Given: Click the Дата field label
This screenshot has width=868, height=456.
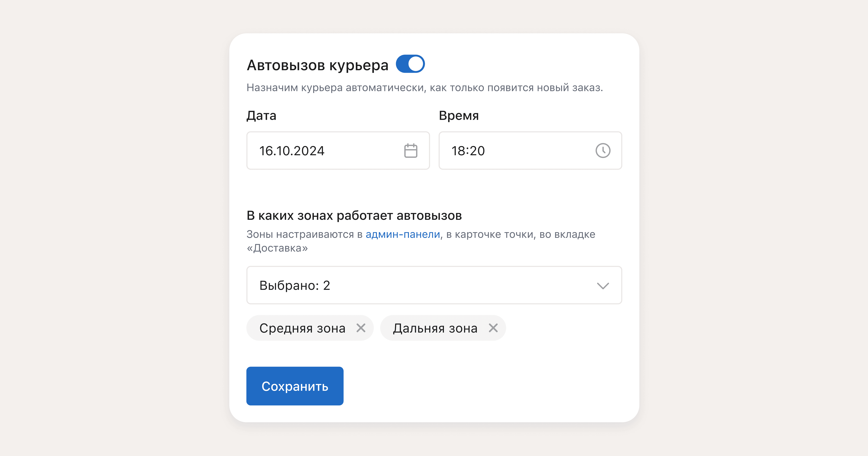Looking at the screenshot, I should pyautogui.click(x=261, y=116).
